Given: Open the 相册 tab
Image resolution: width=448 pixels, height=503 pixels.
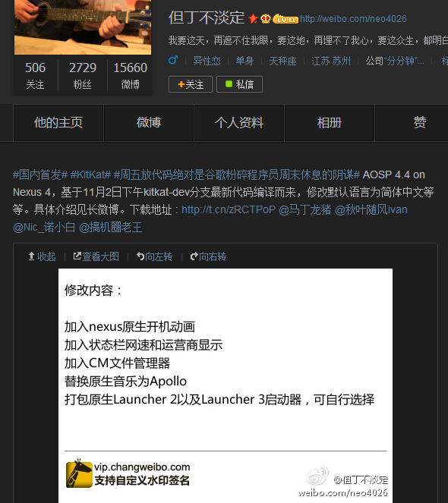Looking at the screenshot, I should click(x=330, y=123).
